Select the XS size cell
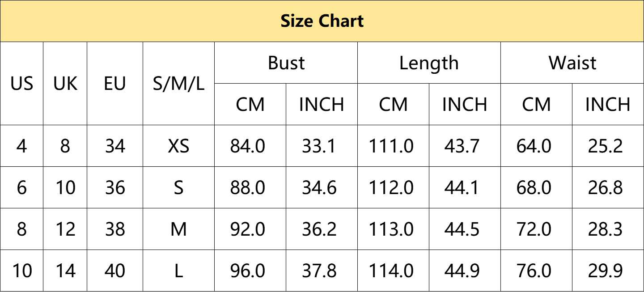This screenshot has width=644, height=292. click(178, 146)
